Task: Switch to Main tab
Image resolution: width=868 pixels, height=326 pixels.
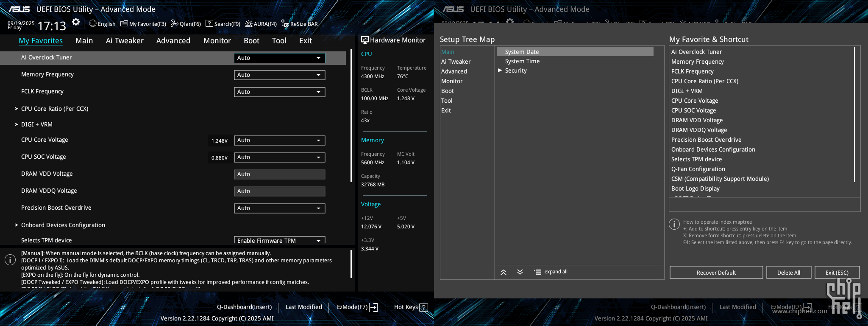Action: click(84, 41)
